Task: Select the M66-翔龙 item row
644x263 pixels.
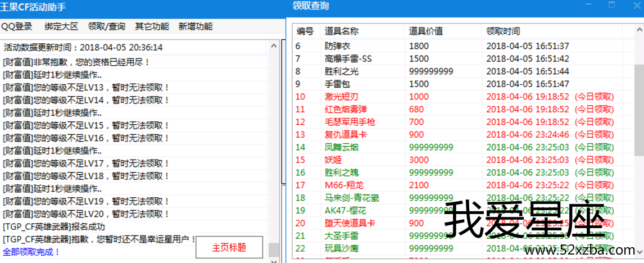Action: pos(393,185)
